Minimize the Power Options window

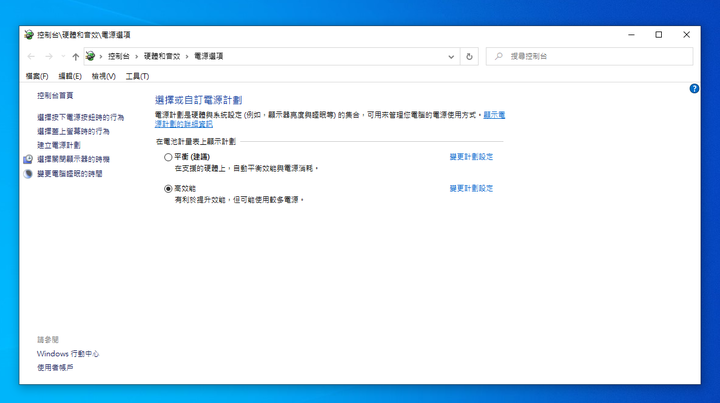click(x=631, y=35)
